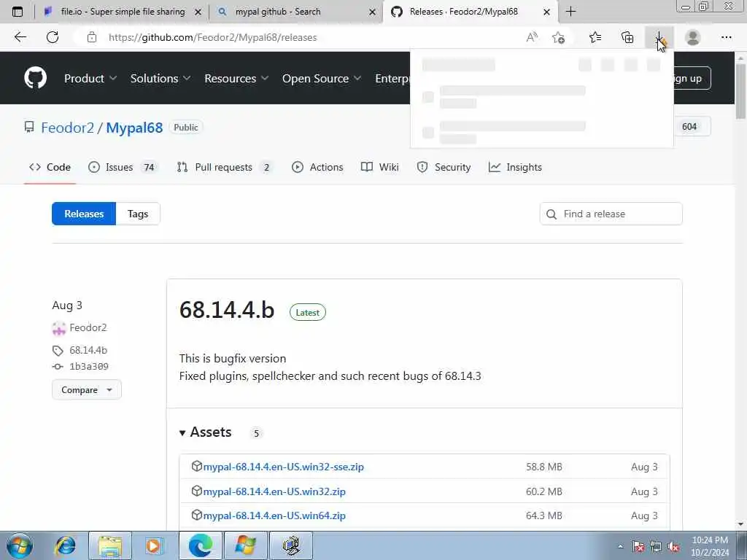Image resolution: width=747 pixels, height=560 pixels.
Task: Open the Read aloud tool
Action: 532,37
